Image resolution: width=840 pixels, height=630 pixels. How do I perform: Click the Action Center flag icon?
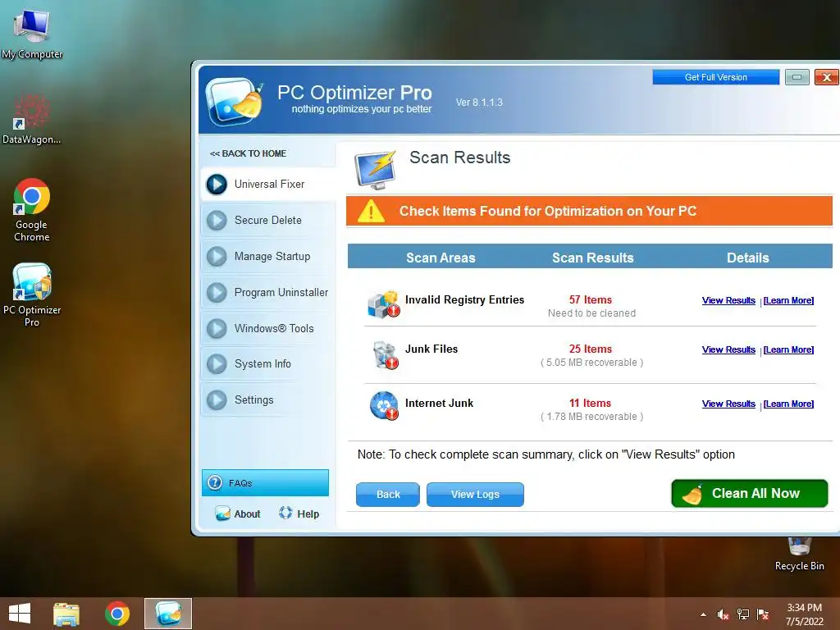(763, 614)
